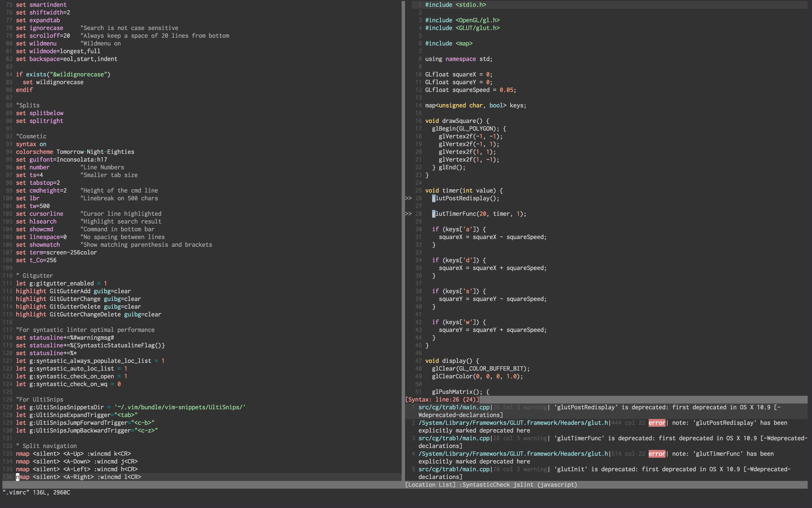Click 'glutTimerFunc(20, timer, 1);' call
812x508 pixels.
pos(479,214)
